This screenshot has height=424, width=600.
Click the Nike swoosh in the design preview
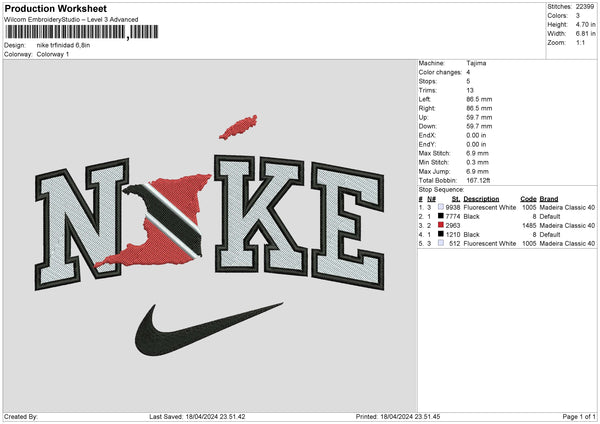tap(209, 329)
